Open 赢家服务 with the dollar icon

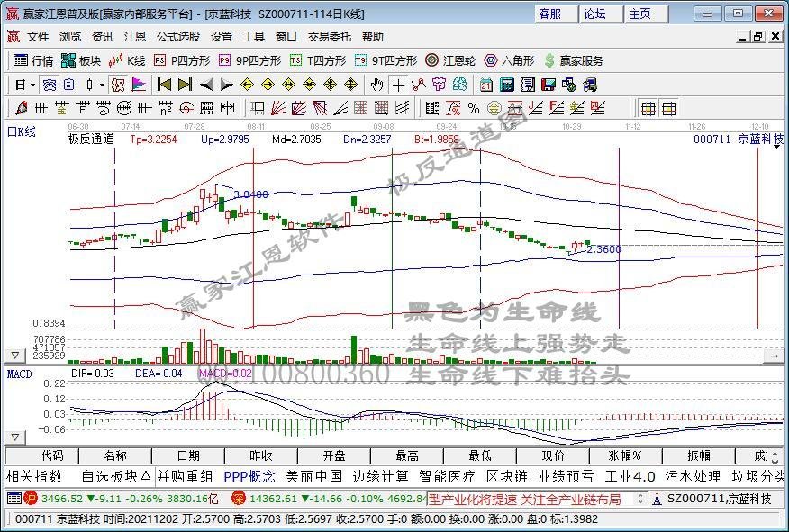(574, 61)
